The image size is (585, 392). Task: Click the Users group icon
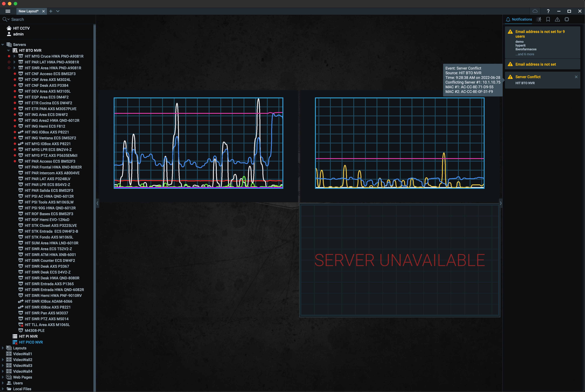[9, 383]
